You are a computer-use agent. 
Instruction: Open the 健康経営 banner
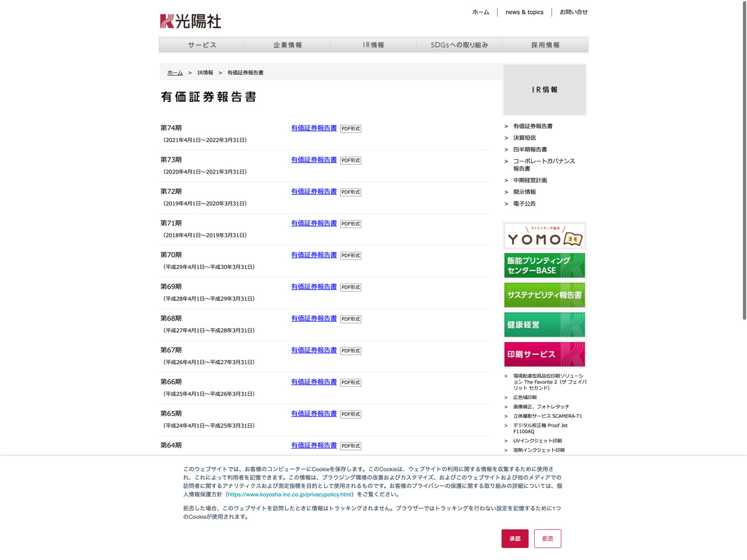pos(544,325)
